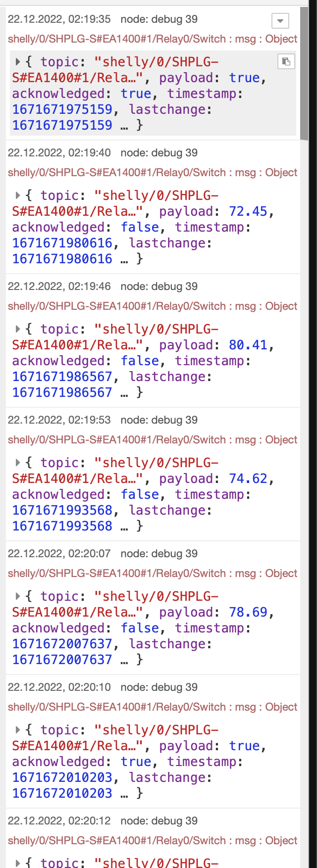Screen dimensions: 317x868
Task: Select the timestamp value 1671671986567
Action: pyautogui.click(x=62, y=377)
